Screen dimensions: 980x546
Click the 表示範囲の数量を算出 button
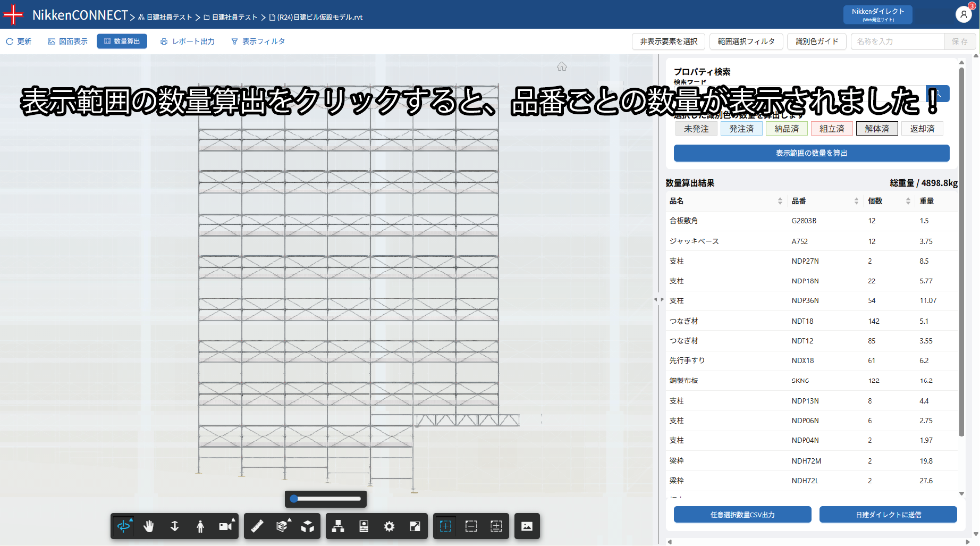[811, 153]
